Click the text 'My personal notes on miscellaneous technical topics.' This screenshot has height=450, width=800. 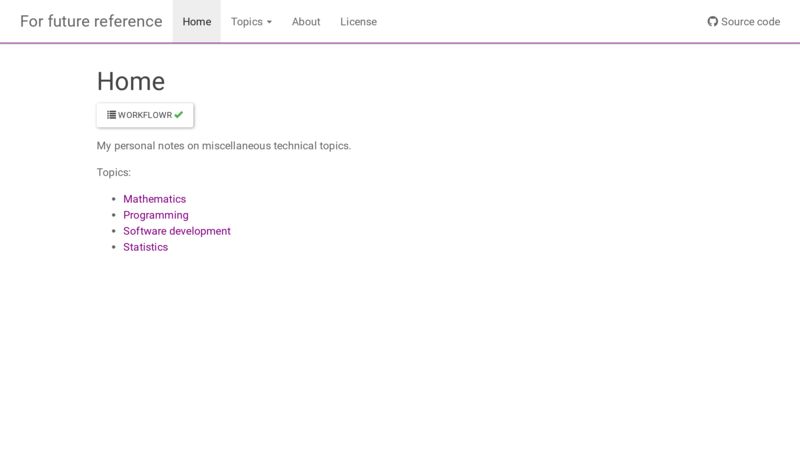point(224,146)
